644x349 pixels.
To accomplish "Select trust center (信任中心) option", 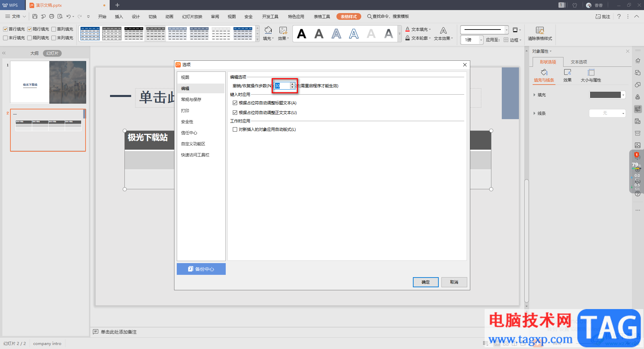I will pyautogui.click(x=189, y=133).
